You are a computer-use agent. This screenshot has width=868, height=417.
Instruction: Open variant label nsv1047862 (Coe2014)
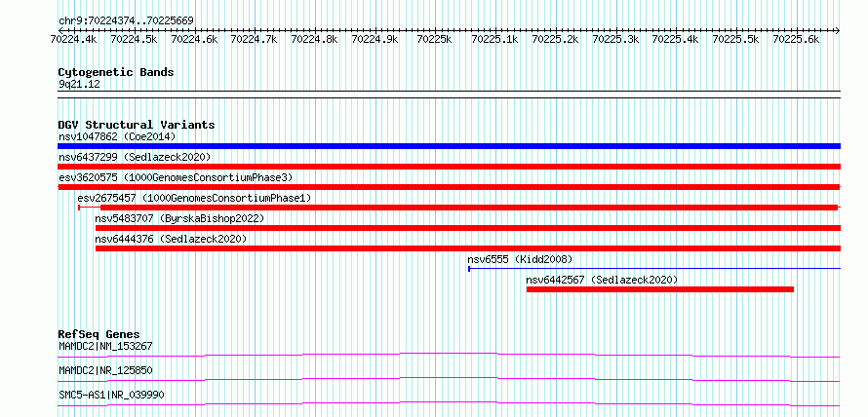point(116,136)
